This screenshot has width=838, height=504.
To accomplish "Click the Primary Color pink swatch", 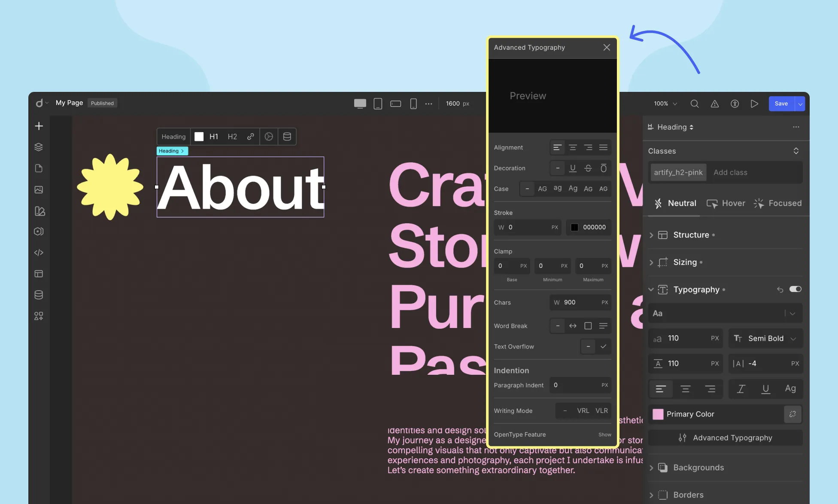I will point(658,414).
